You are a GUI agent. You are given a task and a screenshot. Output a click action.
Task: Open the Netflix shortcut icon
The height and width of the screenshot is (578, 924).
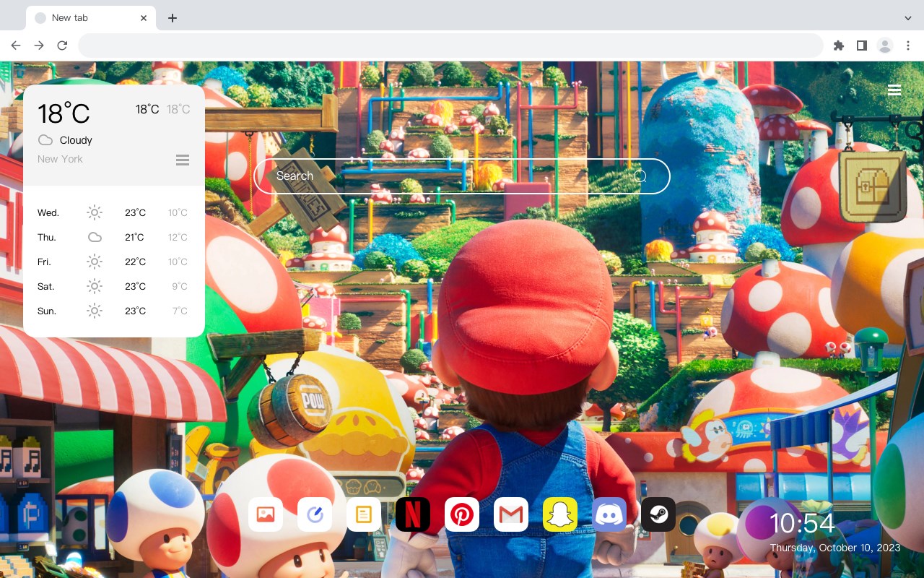coord(413,514)
